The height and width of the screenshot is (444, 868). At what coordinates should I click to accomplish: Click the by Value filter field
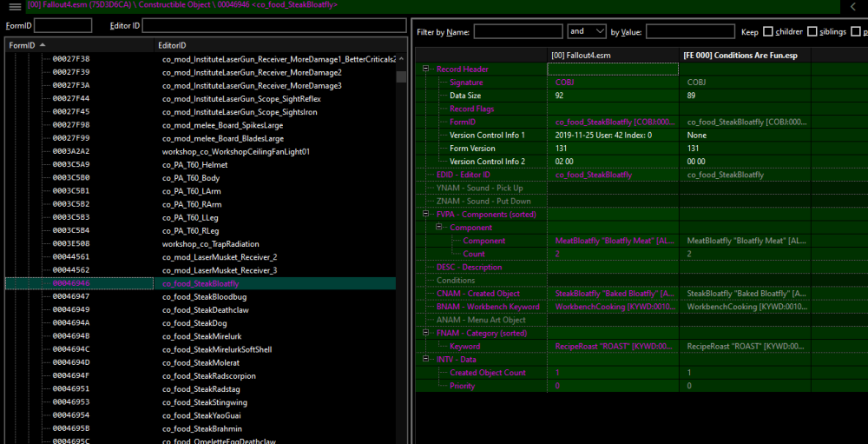point(690,31)
